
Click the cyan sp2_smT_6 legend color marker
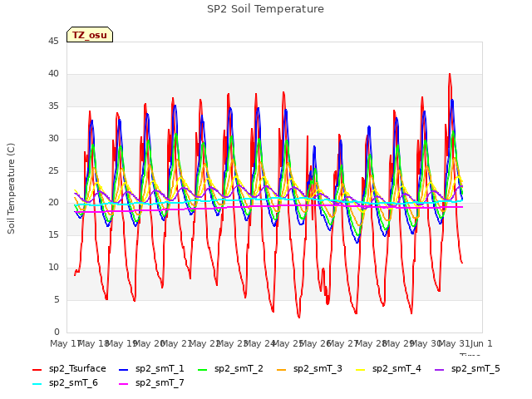coord(37,384)
